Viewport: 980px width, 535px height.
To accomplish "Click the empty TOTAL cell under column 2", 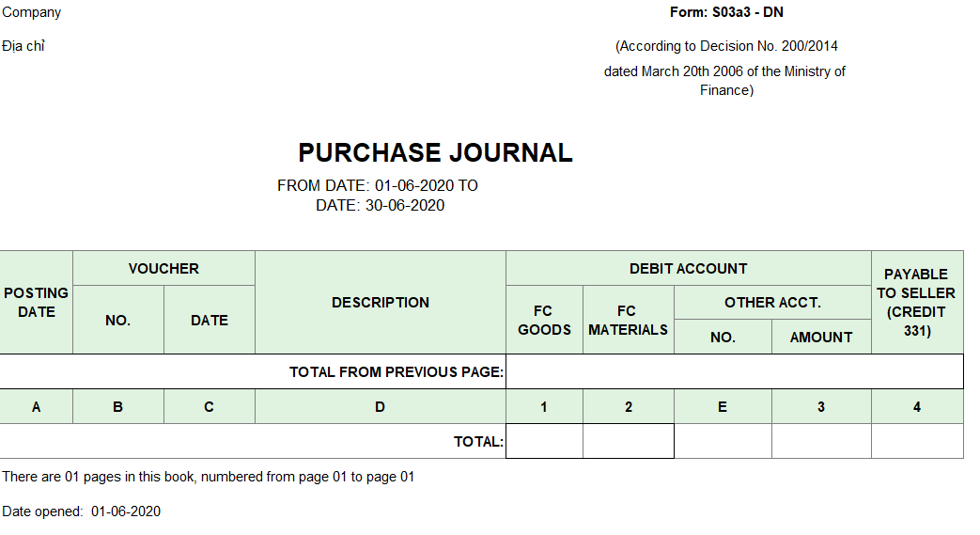I will (629, 441).
